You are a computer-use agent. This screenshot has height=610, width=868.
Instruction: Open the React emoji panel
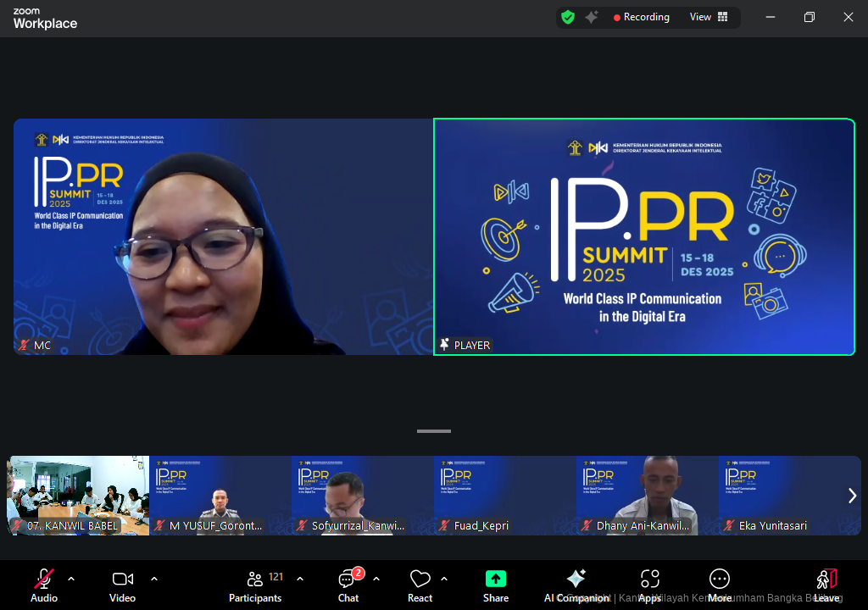(x=420, y=580)
